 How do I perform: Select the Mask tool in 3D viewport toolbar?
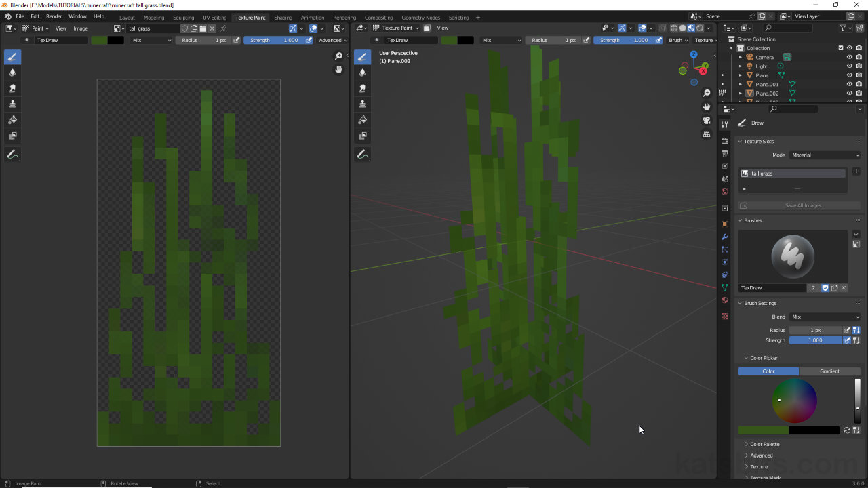(362, 135)
